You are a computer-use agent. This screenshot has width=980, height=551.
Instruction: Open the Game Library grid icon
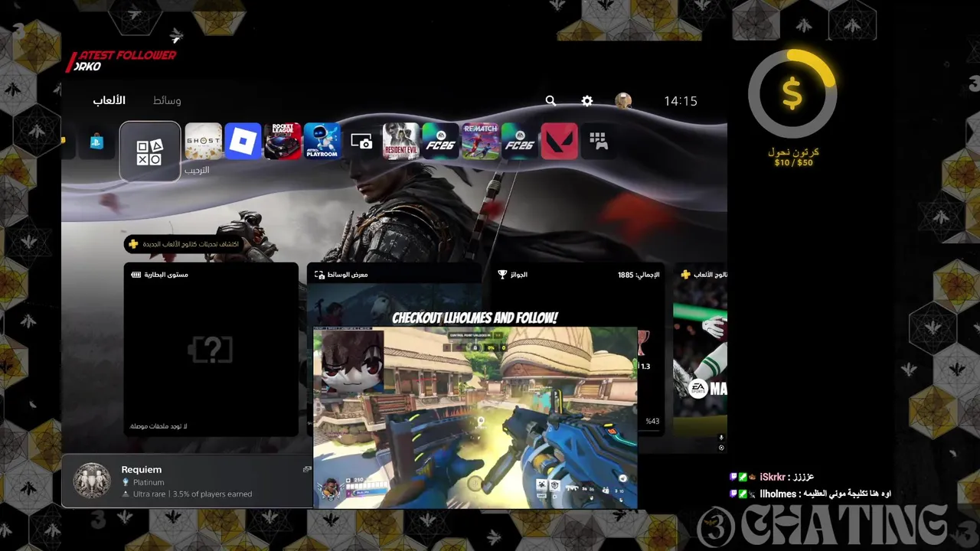[599, 142]
